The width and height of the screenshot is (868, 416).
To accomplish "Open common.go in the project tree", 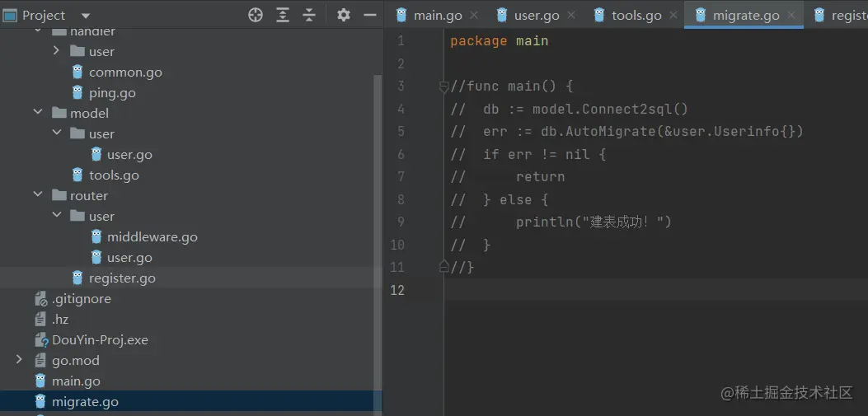I will [x=125, y=72].
